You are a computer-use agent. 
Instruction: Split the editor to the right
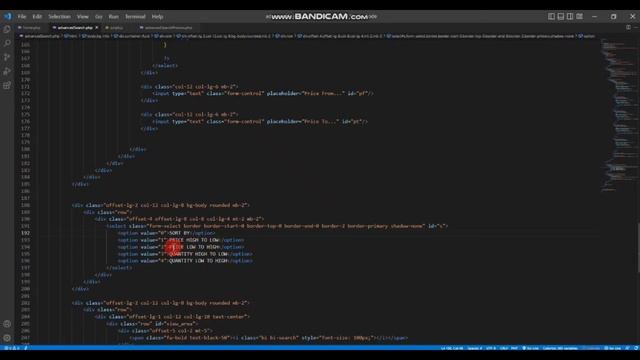click(x=629, y=27)
